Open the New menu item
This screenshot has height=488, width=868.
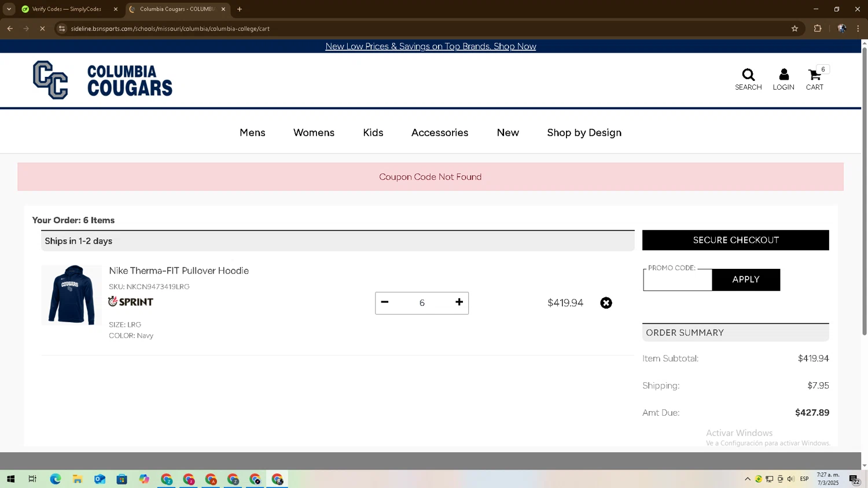point(508,133)
